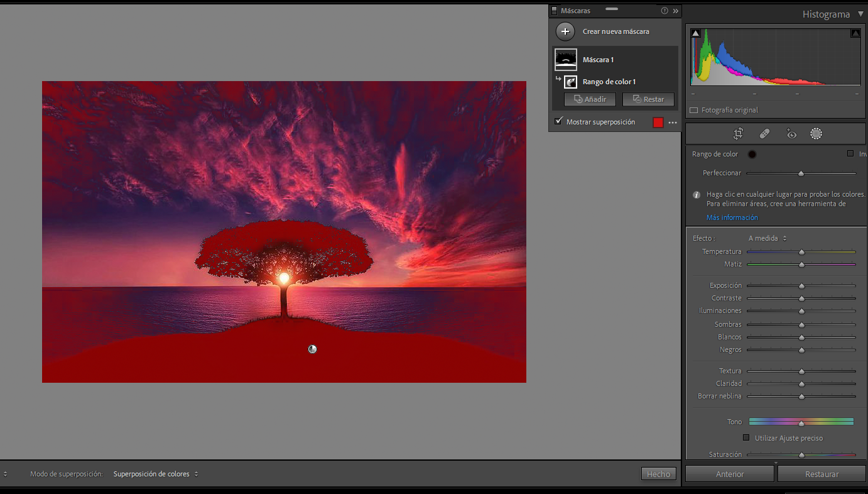Click the Rango de color sampler dot
The width and height of the screenshot is (868, 494).
[x=752, y=154]
